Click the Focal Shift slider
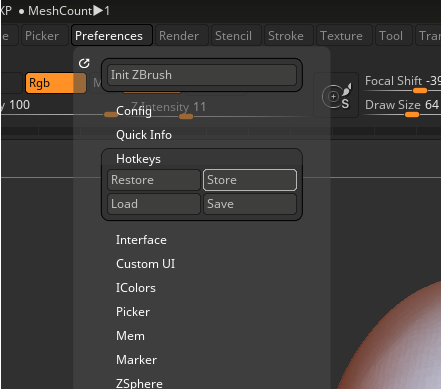Image resolution: width=441 pixels, height=389 pixels. pos(403,83)
